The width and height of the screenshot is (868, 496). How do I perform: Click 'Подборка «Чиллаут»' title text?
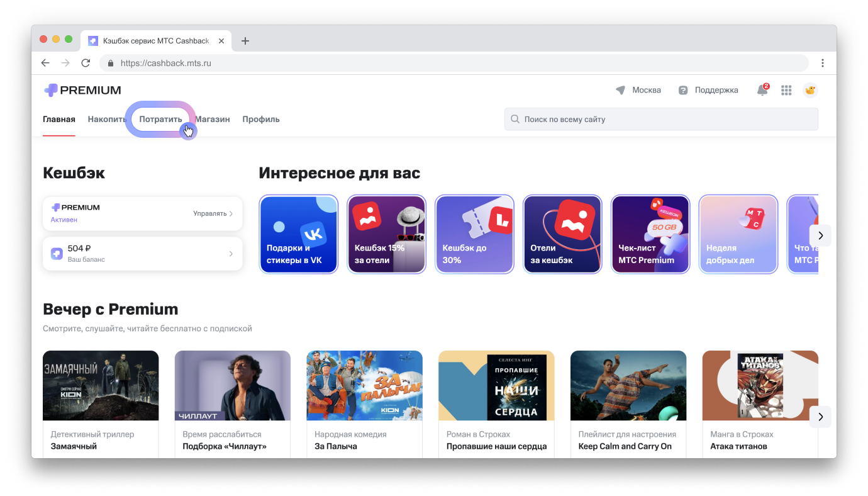click(225, 446)
